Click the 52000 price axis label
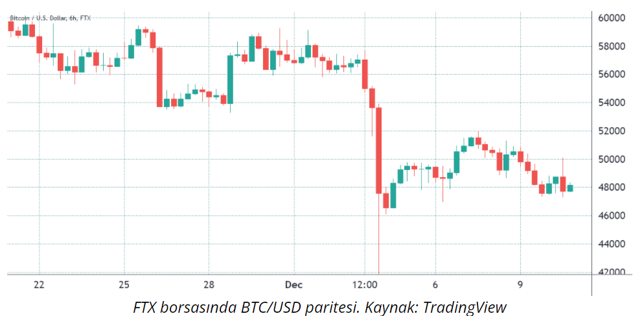The image size is (644, 316). [x=612, y=131]
